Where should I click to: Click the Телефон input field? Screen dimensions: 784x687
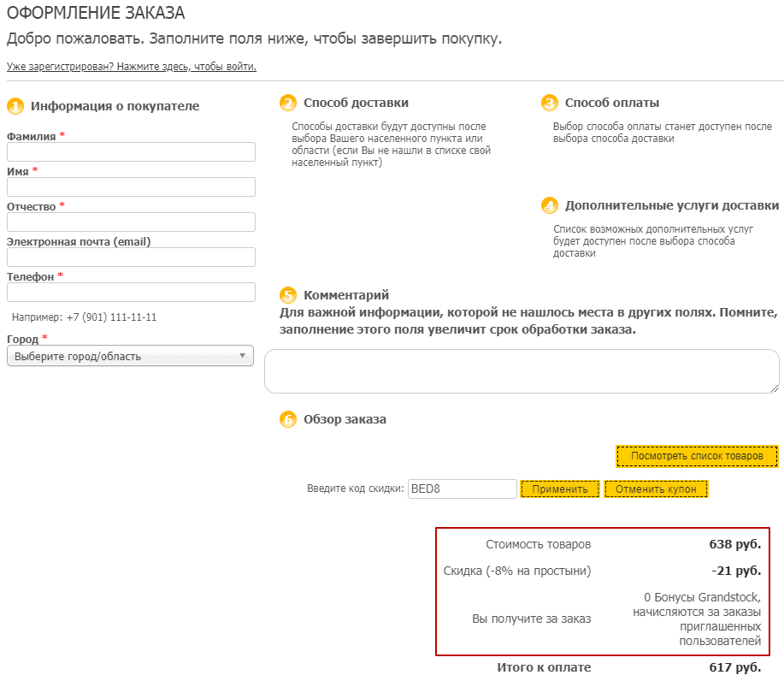click(131, 293)
